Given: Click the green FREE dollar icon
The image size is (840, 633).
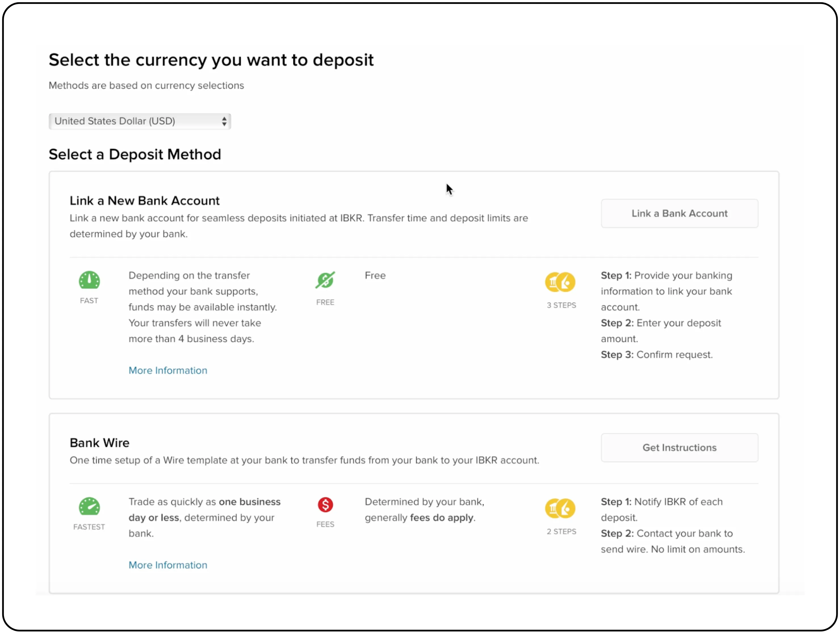Looking at the screenshot, I should (x=325, y=280).
